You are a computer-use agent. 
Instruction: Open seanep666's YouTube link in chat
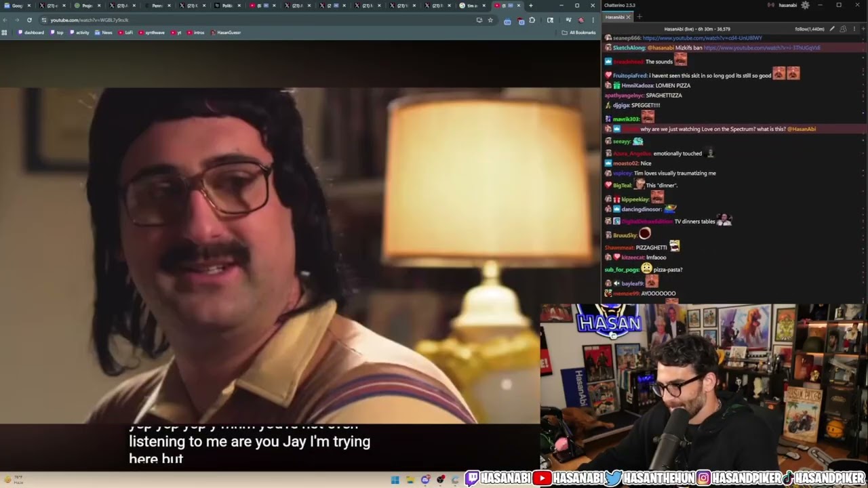click(702, 38)
